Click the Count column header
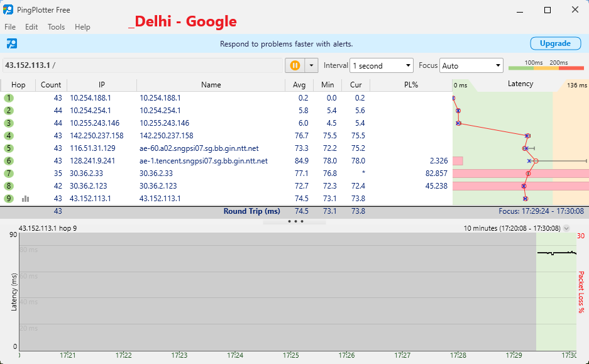The image size is (589, 364). 51,85
